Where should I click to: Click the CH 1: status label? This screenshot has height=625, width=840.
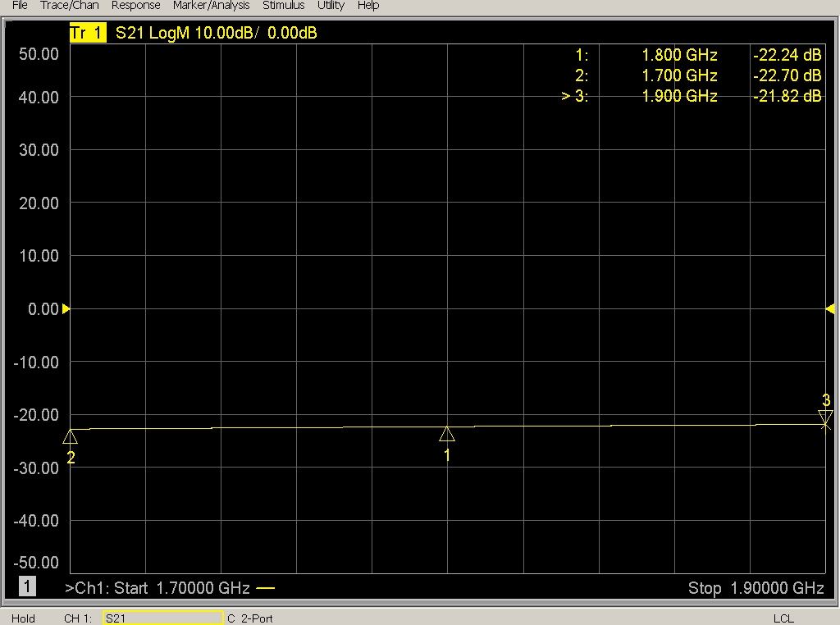pyautogui.click(x=78, y=618)
